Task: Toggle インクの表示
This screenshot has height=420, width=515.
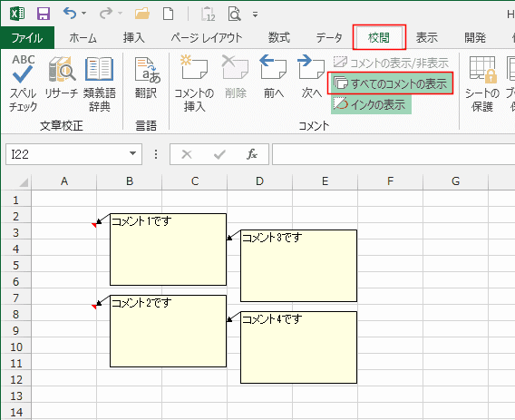Action: [x=371, y=105]
